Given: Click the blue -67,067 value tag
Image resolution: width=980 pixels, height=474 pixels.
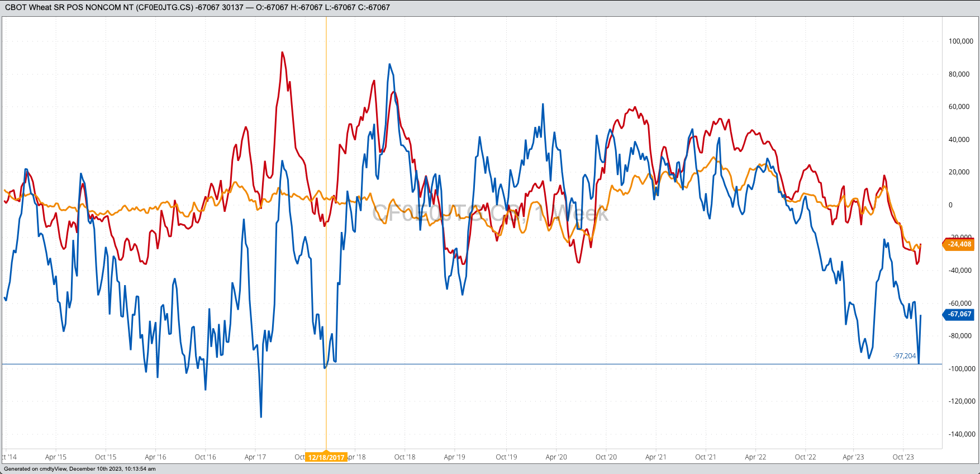Looking at the screenshot, I should pyautogui.click(x=959, y=314).
